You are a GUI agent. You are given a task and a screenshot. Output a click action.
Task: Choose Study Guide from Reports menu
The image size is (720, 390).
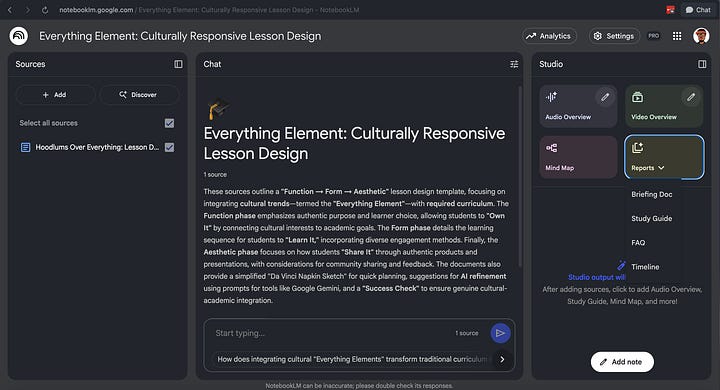click(652, 219)
